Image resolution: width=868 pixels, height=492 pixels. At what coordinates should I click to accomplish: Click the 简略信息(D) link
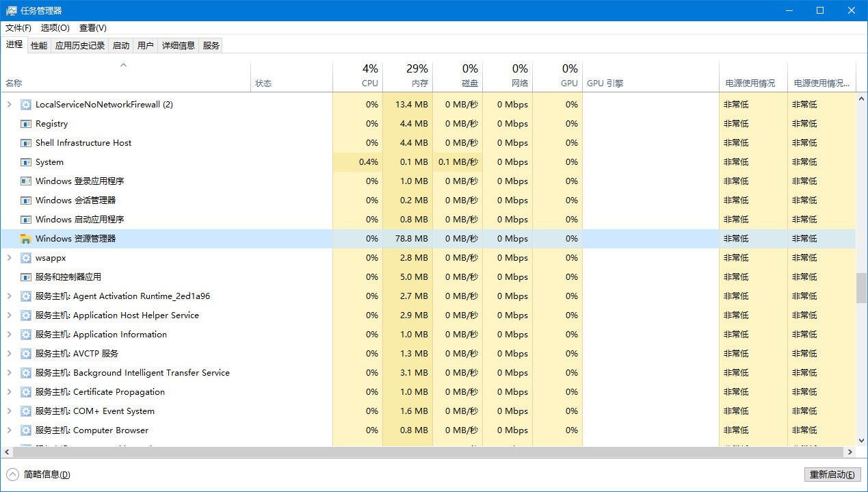[x=47, y=474]
